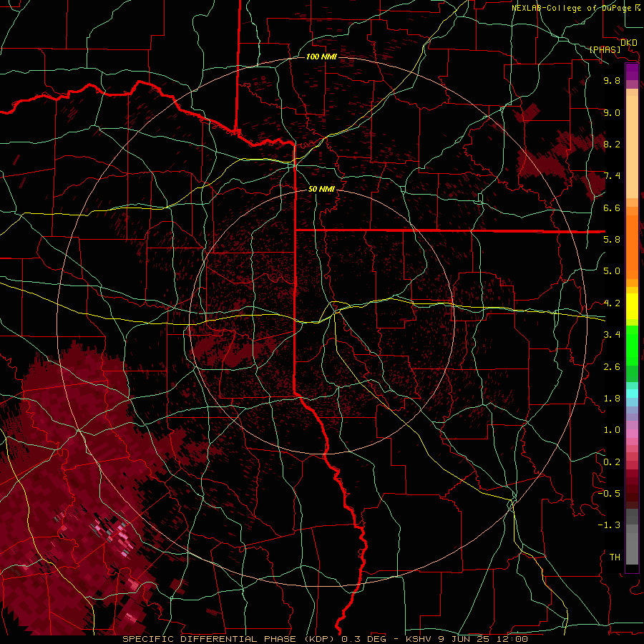644x644 pixels.
Task: Click the '9.0' scale value
Action: (612, 112)
